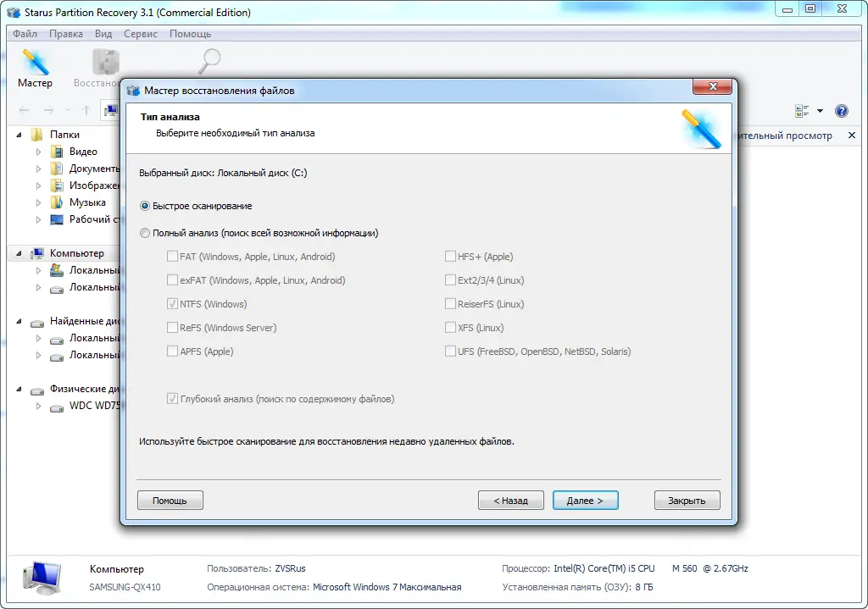
Task: Toggle the HFS+ (Apple) checkbox
Action: (x=450, y=256)
